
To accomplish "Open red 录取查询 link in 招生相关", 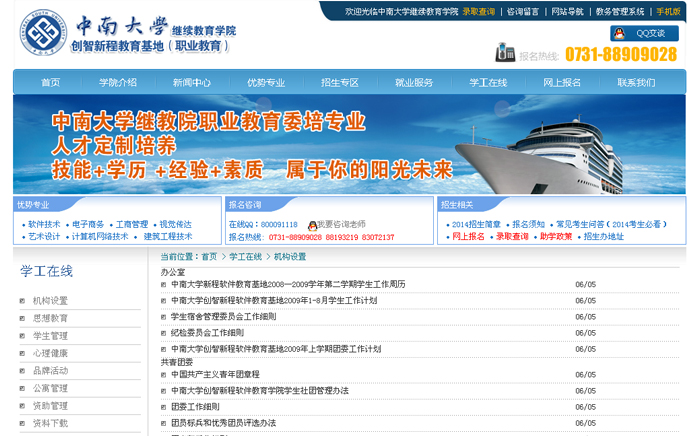I will [512, 236].
